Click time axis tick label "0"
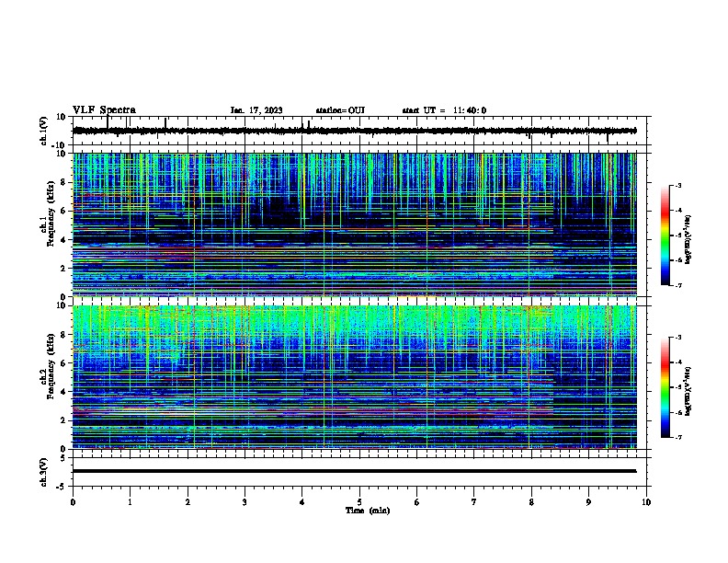The height and width of the screenshot is (563, 728). 73,502
